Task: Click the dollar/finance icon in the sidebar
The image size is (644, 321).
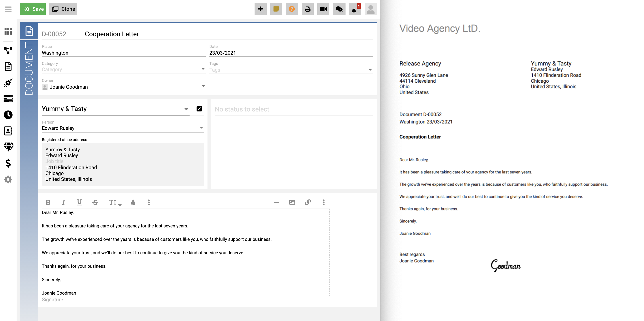Action: pyautogui.click(x=8, y=164)
